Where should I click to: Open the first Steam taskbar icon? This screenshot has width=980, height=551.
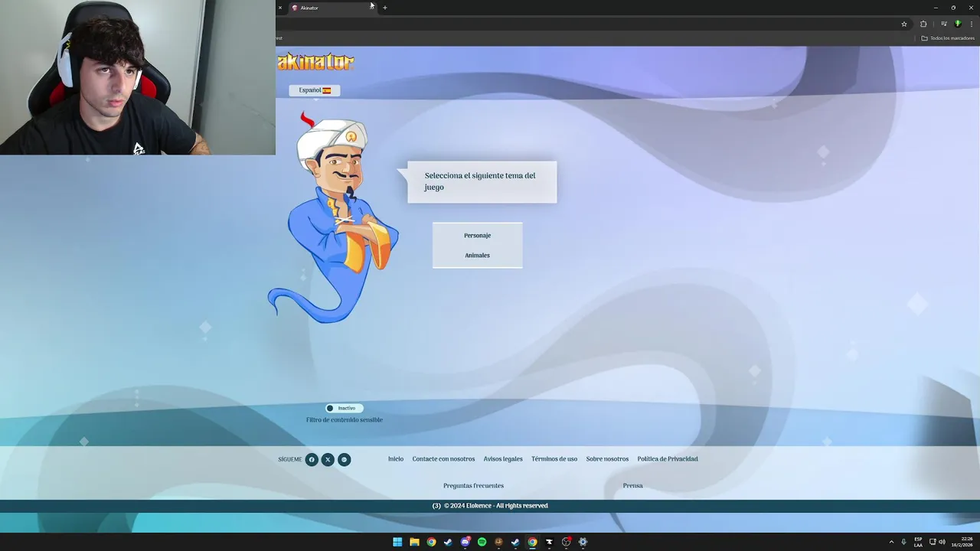click(448, 542)
